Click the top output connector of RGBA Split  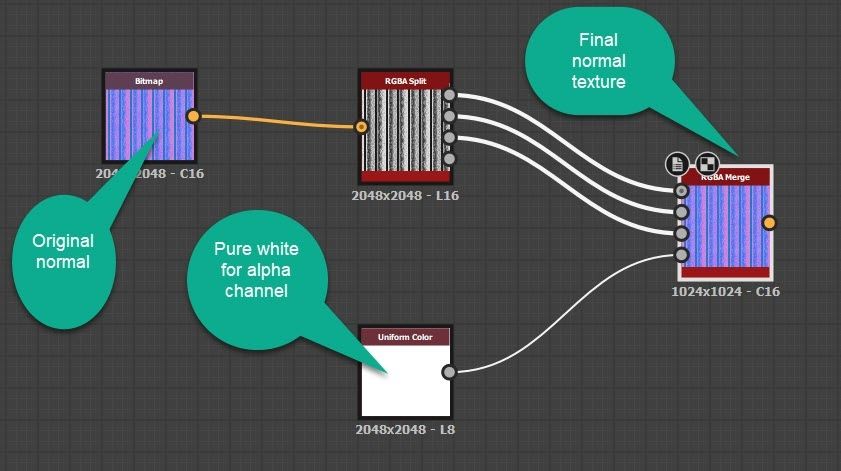coord(450,96)
